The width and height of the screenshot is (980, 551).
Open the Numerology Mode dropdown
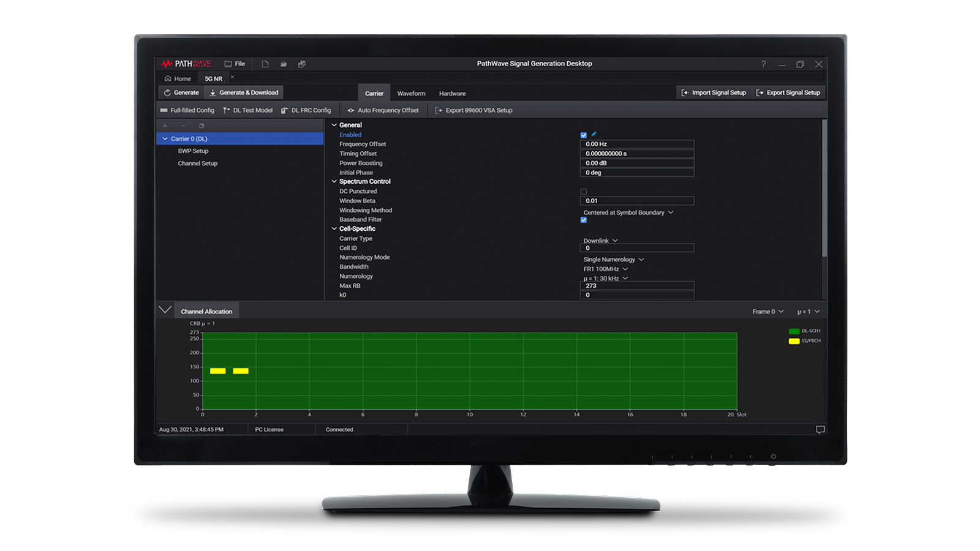pos(613,259)
